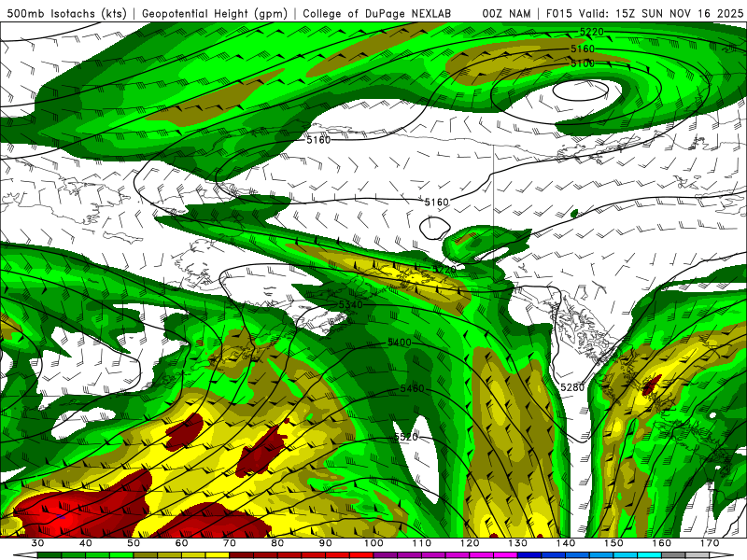
Task: Click the 70 value on the color scale
Action: (x=230, y=543)
